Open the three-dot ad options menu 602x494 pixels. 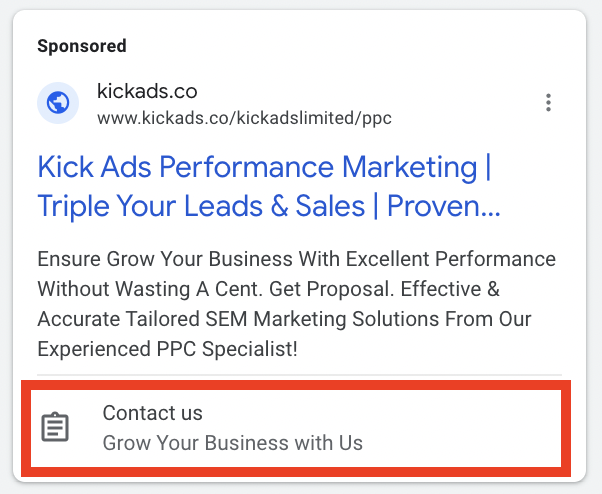(548, 102)
